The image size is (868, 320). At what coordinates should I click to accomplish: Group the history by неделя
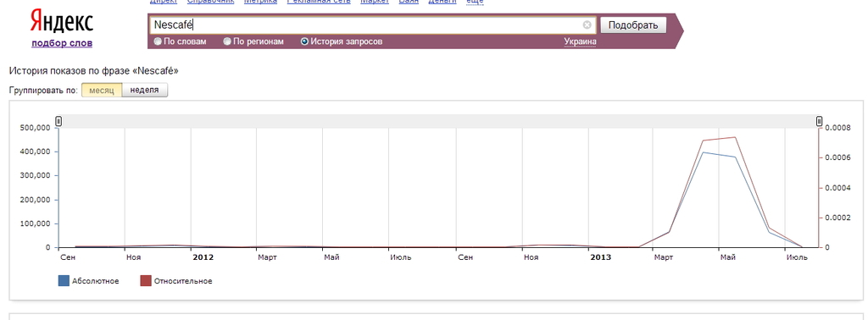(144, 91)
